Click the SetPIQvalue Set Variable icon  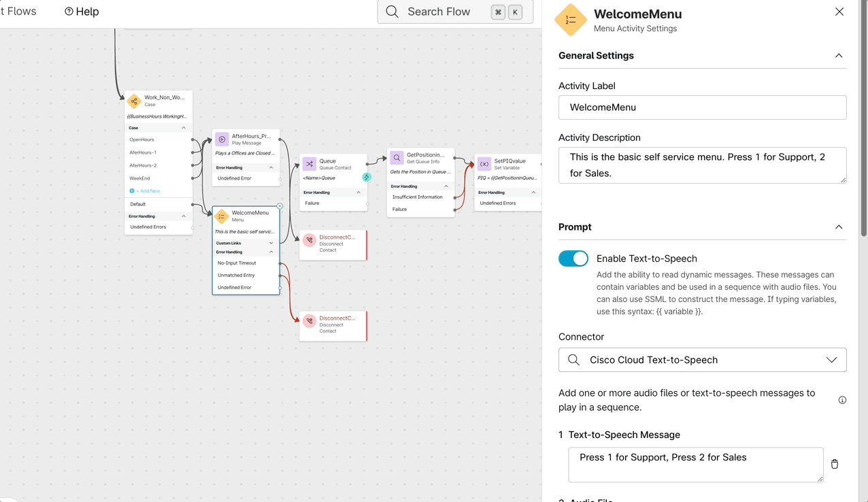(484, 164)
